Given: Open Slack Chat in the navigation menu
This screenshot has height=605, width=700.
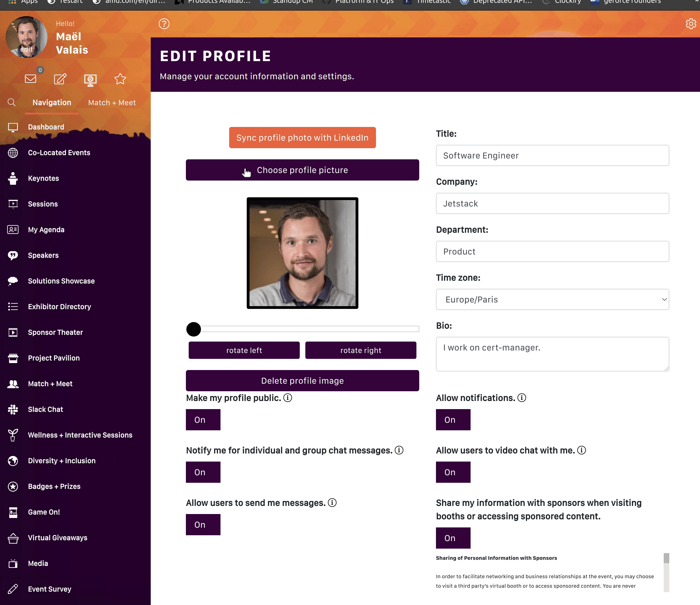Looking at the screenshot, I should pyautogui.click(x=45, y=409).
